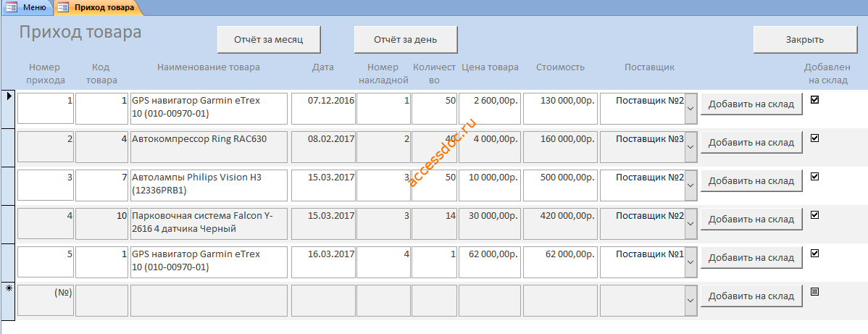The width and height of the screenshot is (868, 334).
Task: Add receipt 1 to the warehouse
Action: [x=751, y=104]
